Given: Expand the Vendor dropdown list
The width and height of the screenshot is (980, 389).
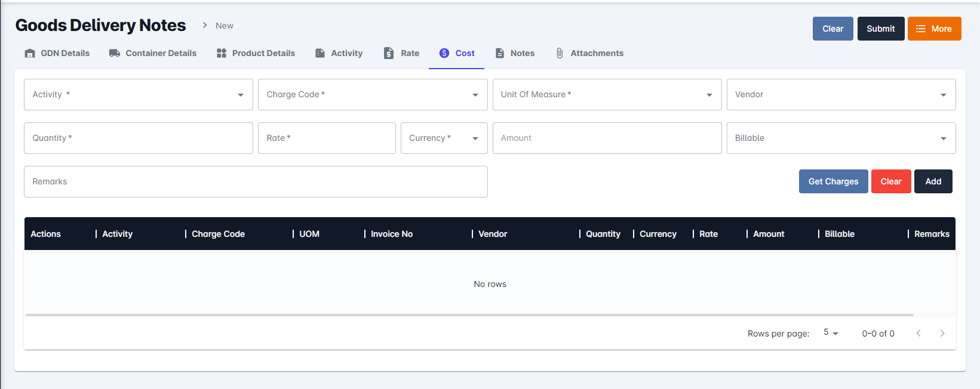Looking at the screenshot, I should click(841, 95).
